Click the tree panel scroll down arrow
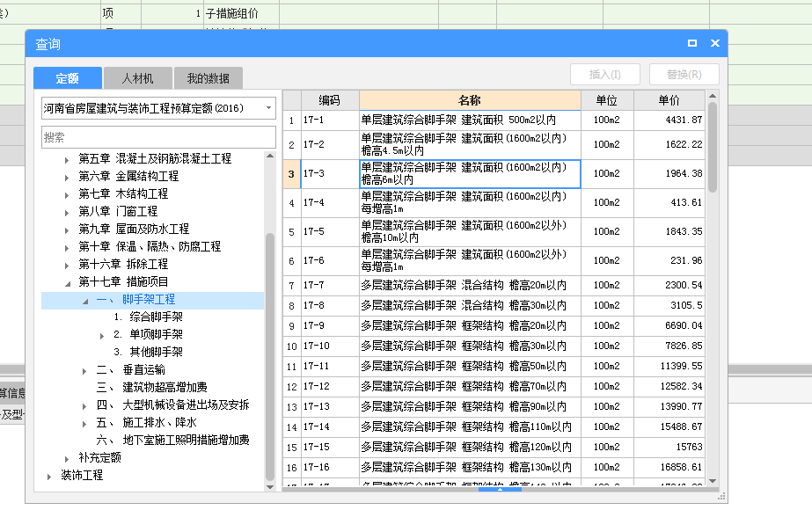812x532 pixels. [270, 487]
